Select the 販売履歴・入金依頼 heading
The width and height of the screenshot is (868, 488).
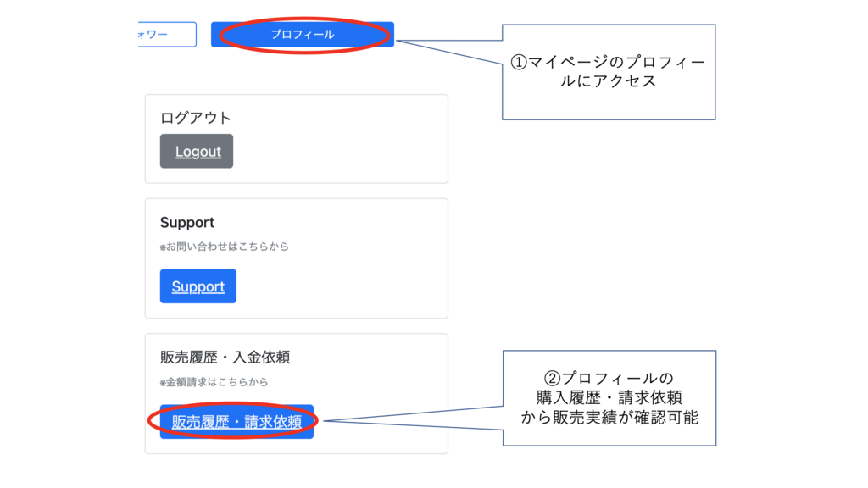point(225,358)
